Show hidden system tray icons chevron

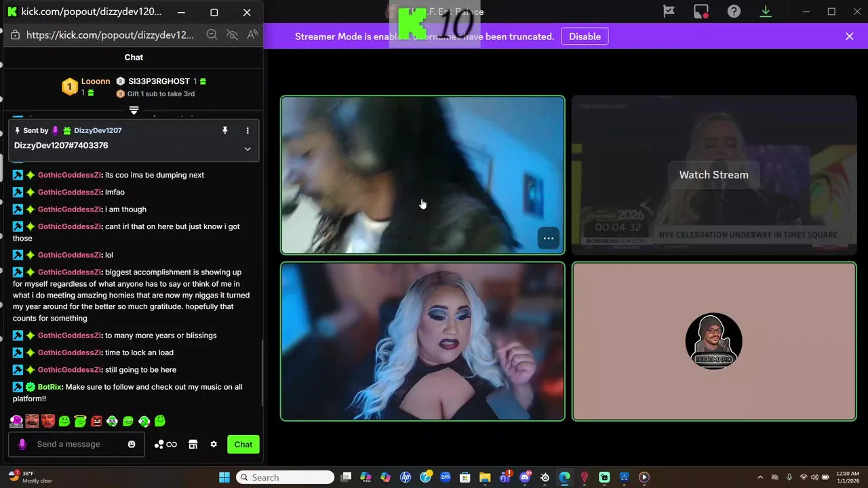[759, 477]
